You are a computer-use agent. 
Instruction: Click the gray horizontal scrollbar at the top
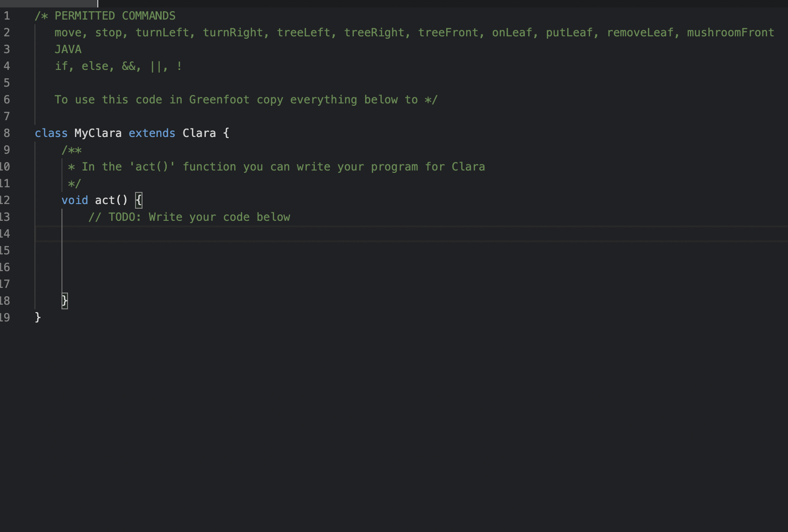point(49,3)
